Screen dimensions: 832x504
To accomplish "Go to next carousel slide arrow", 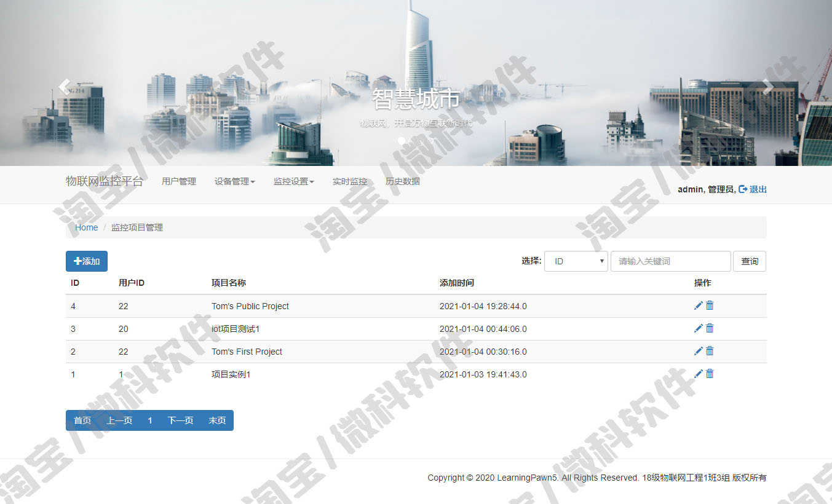I will (768, 86).
